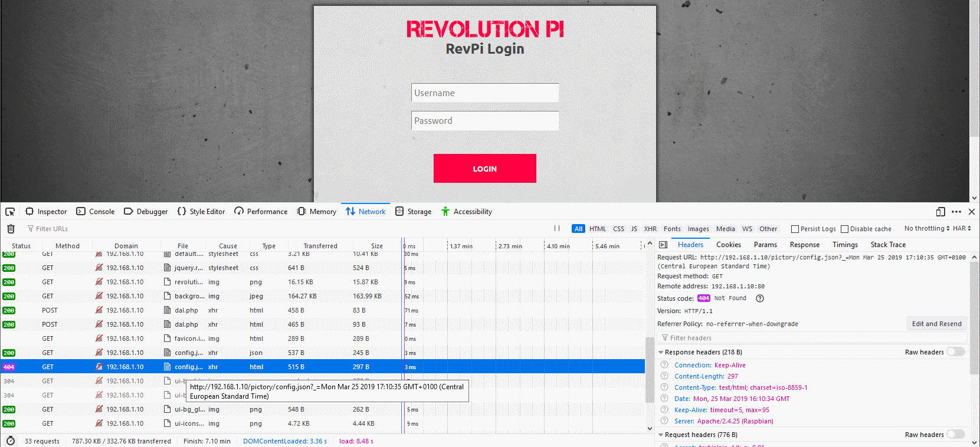Activate the element picker icon
This screenshot has width=980, height=447.
point(10,212)
